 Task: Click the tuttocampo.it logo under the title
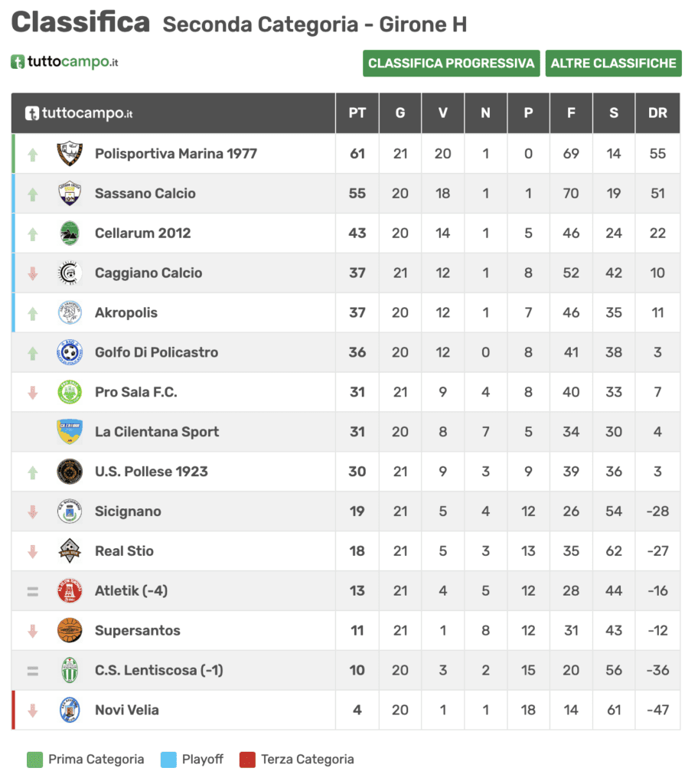coord(64,62)
